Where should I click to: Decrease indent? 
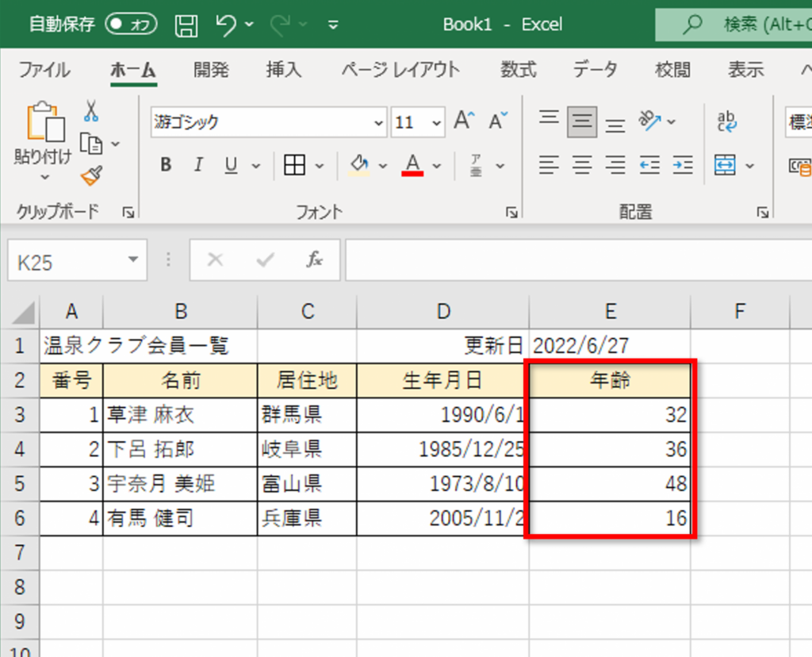[649, 165]
